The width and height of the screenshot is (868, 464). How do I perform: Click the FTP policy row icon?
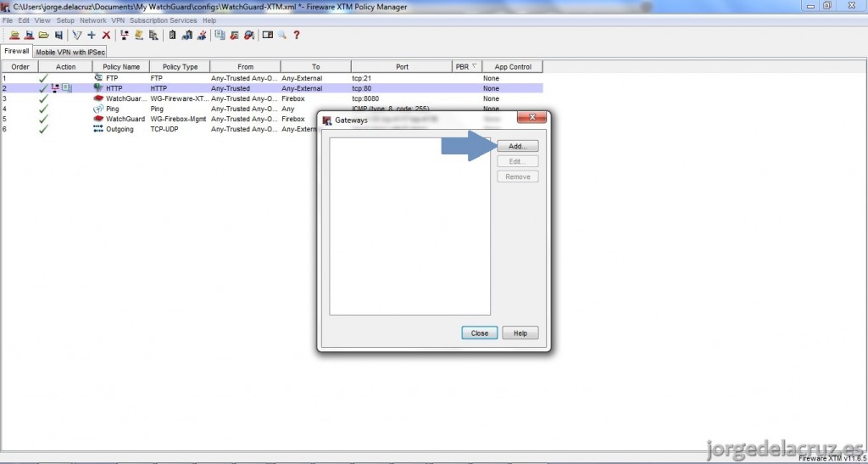click(x=98, y=78)
